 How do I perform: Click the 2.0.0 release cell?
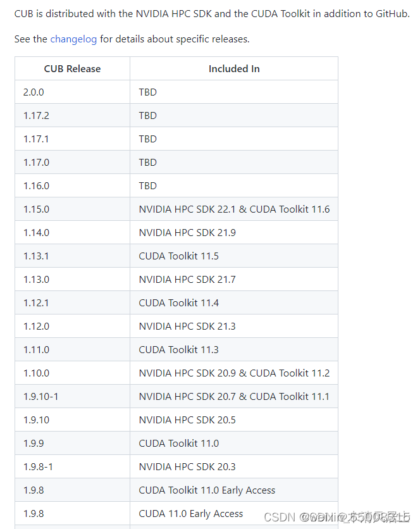tap(72, 92)
